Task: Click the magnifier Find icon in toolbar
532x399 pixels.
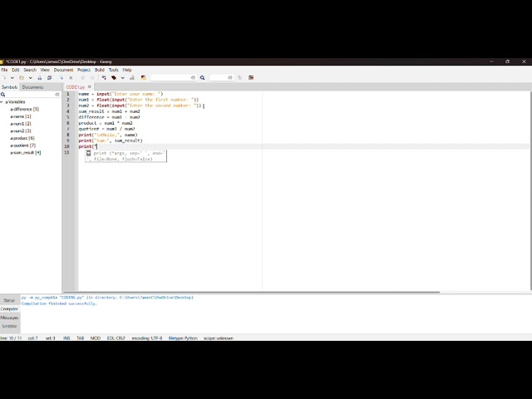Action: click(x=202, y=77)
